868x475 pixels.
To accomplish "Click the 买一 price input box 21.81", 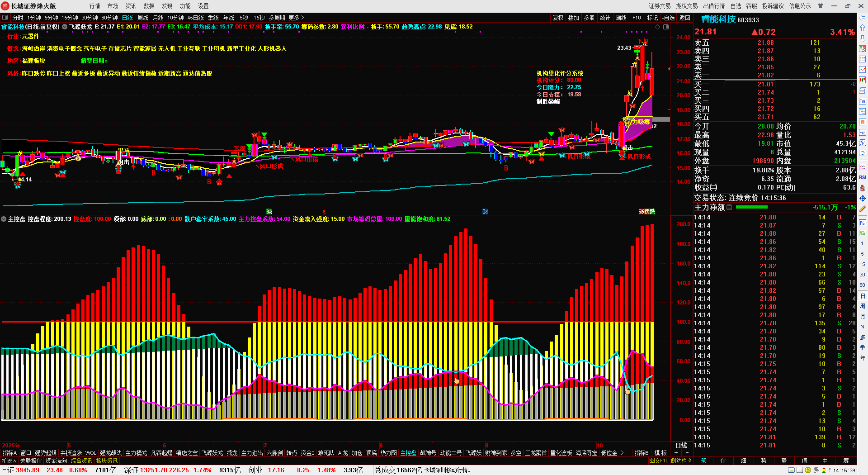I will coord(750,84).
